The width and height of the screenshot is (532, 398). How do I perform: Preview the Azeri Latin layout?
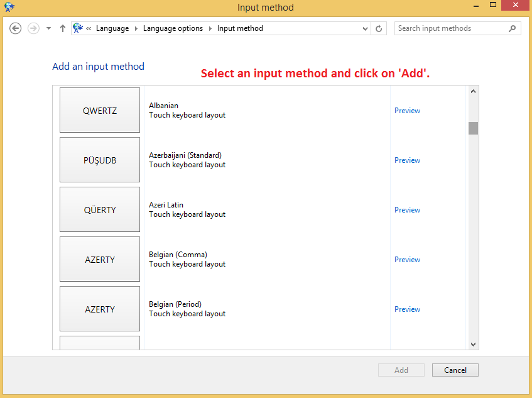click(407, 210)
